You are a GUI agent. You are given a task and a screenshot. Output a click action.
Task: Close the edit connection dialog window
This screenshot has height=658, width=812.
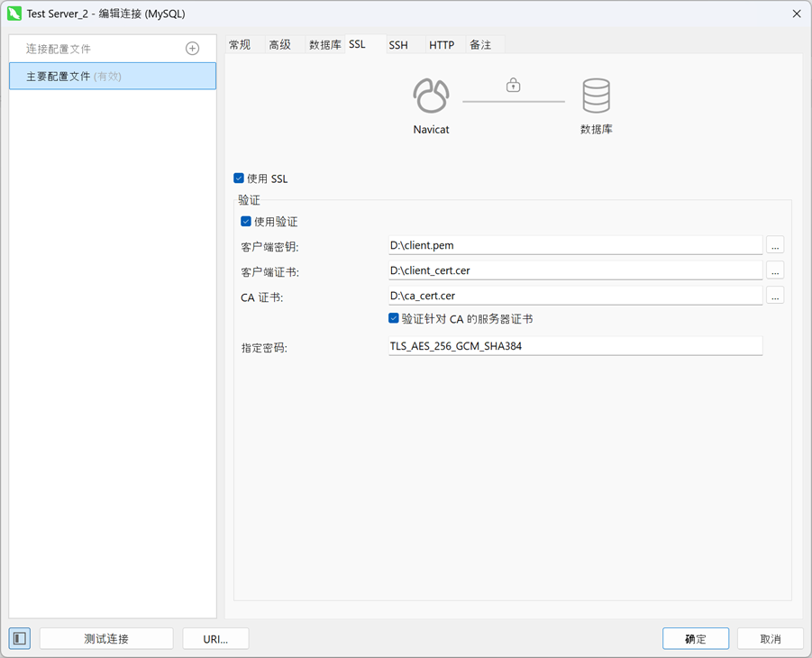point(797,14)
